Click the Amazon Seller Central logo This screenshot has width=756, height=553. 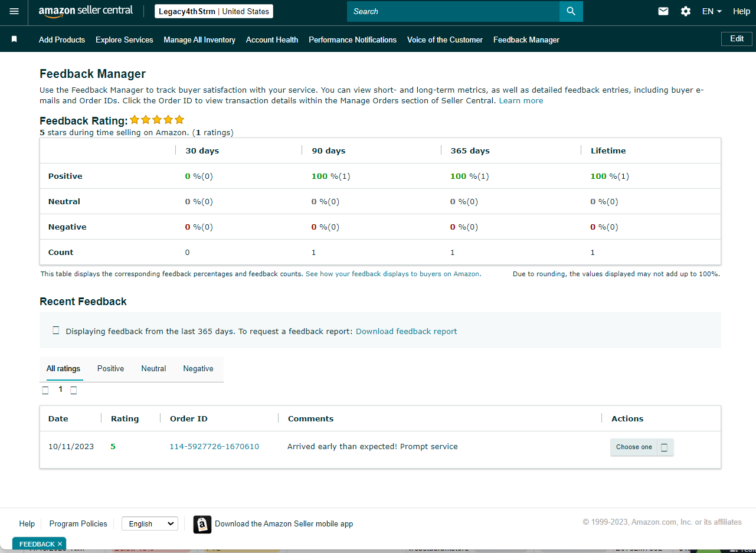coord(86,11)
